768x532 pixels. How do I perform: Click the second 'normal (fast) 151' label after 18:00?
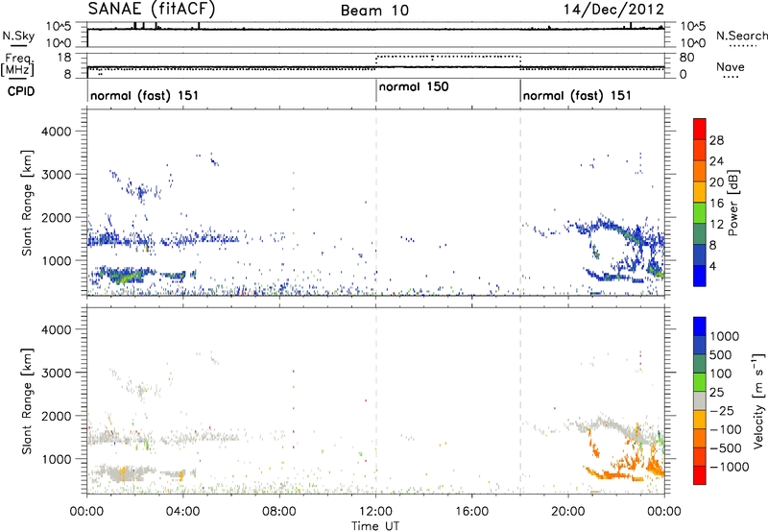577,95
